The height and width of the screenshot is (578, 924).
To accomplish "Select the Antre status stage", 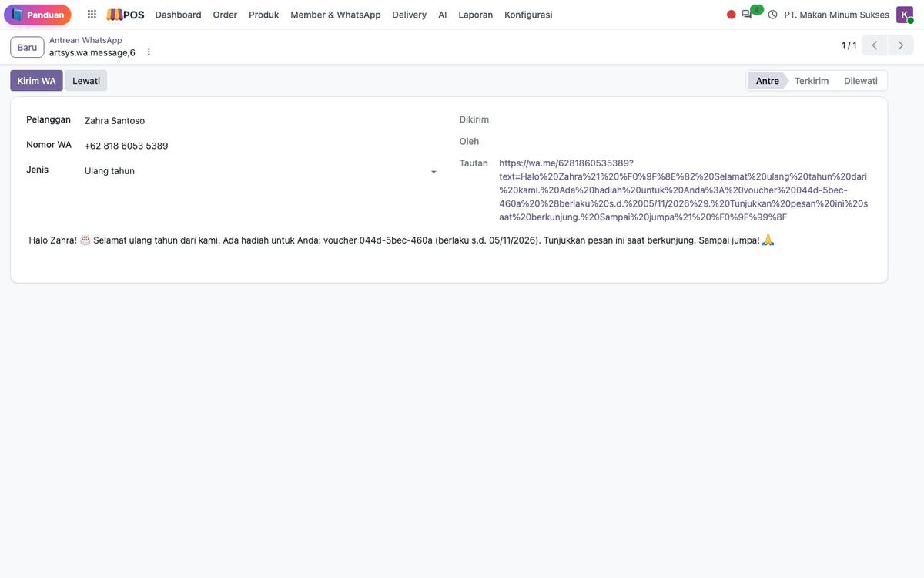I will pos(767,81).
